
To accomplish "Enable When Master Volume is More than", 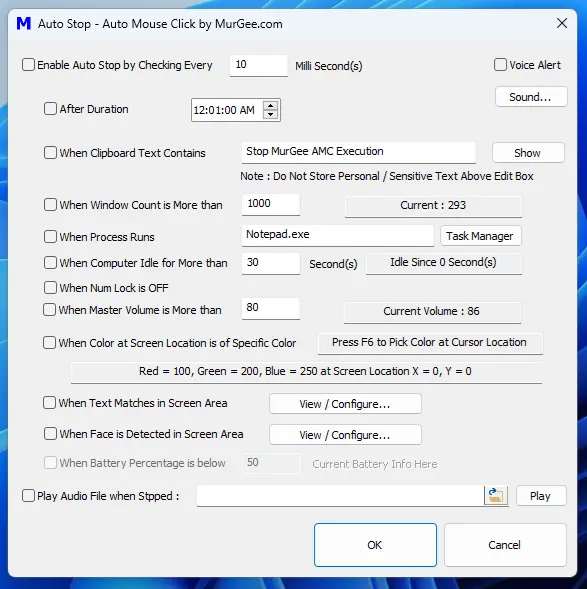I will (49, 310).
